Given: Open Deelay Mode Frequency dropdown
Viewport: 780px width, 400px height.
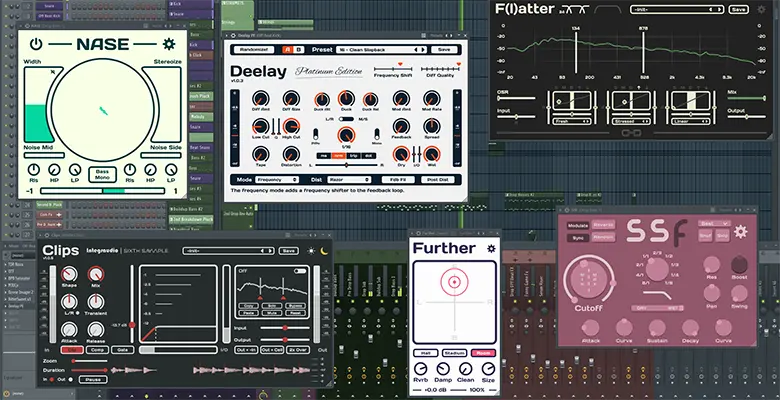Looking at the screenshot, I should tap(277, 180).
